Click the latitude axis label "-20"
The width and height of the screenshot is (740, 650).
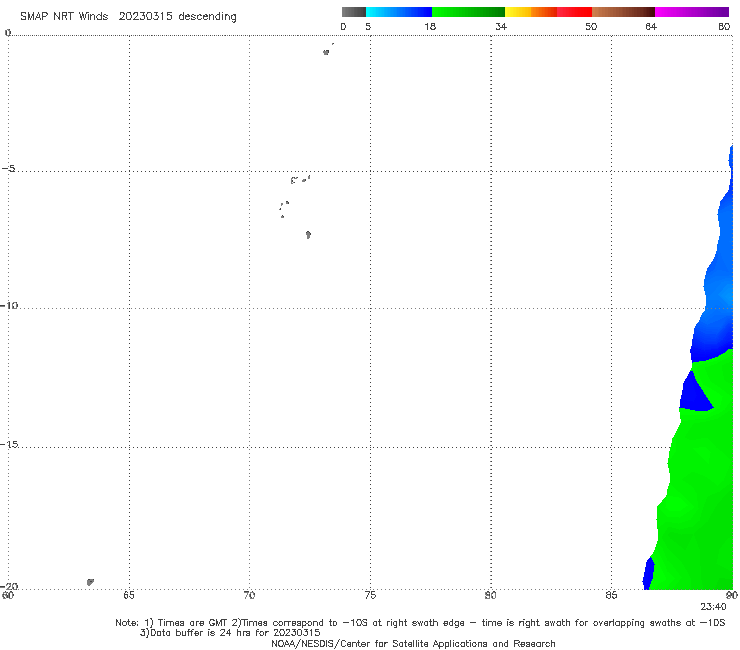click(9, 586)
